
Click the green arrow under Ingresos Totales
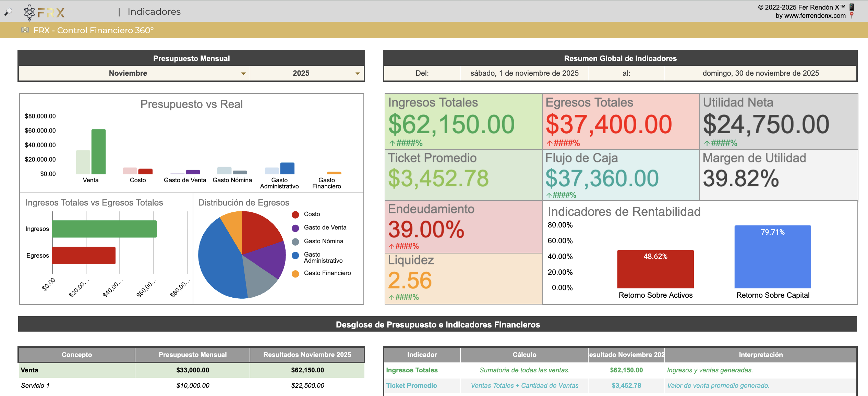392,143
